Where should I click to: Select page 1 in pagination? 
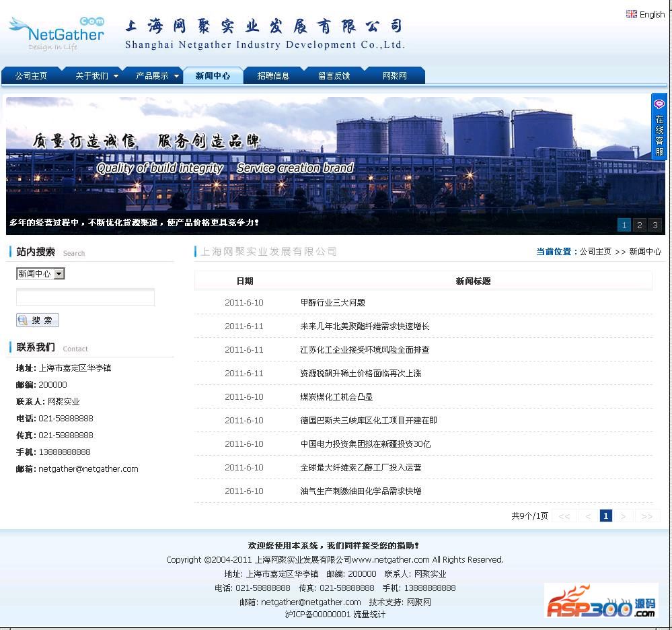(605, 516)
